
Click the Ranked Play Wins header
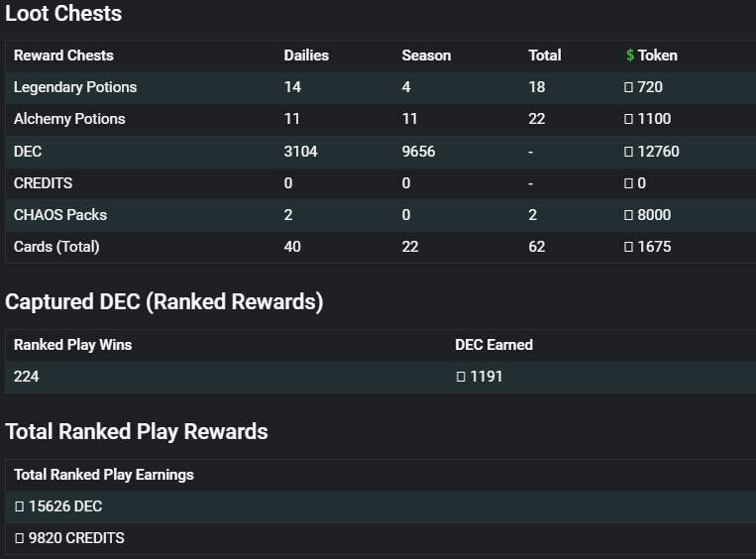72,345
